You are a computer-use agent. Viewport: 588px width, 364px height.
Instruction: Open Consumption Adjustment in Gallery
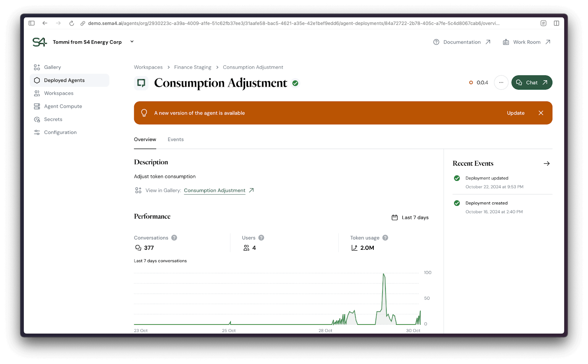(x=215, y=190)
